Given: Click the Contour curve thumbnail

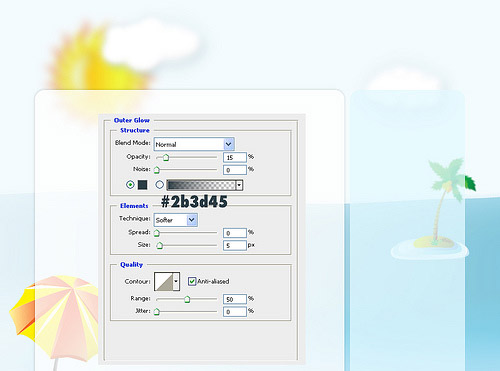Looking at the screenshot, I should coord(164,282).
